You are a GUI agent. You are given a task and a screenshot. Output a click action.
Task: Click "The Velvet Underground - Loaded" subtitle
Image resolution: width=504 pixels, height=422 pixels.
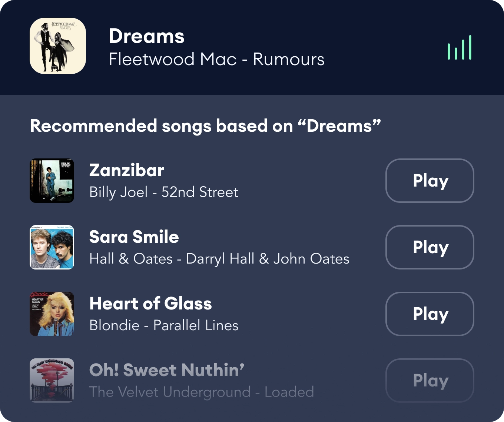pos(201,392)
